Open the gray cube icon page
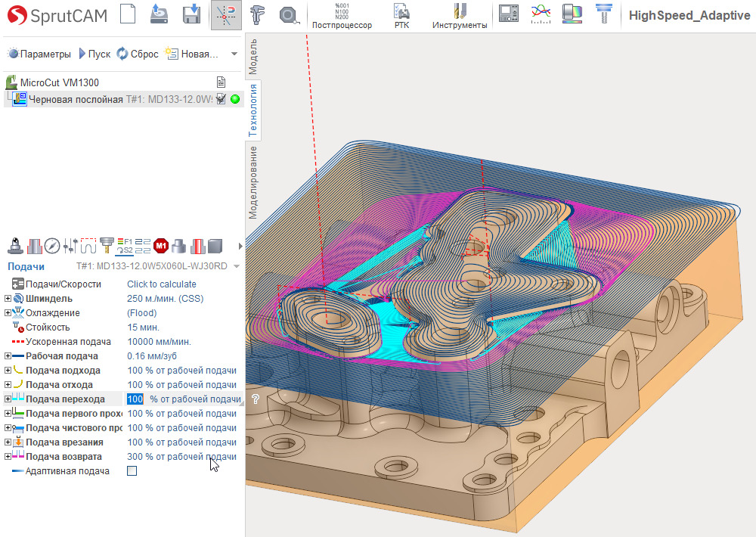Viewport: 756px width, 537px height. coord(215,246)
